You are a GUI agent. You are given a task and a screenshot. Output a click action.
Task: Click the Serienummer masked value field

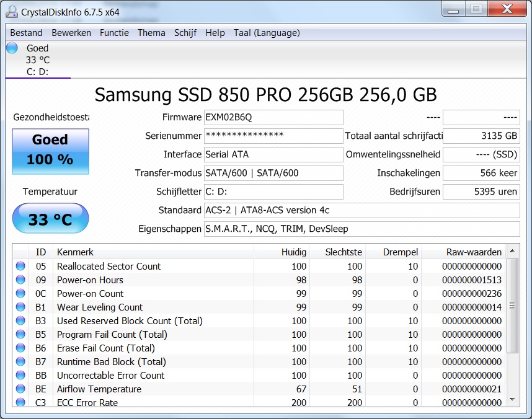click(273, 136)
